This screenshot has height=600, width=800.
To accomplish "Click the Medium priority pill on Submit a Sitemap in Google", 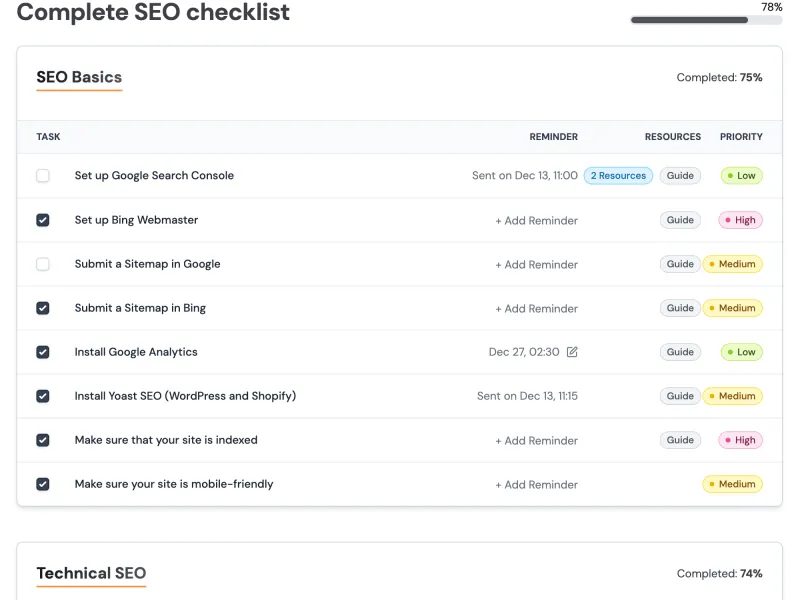I will 733,264.
